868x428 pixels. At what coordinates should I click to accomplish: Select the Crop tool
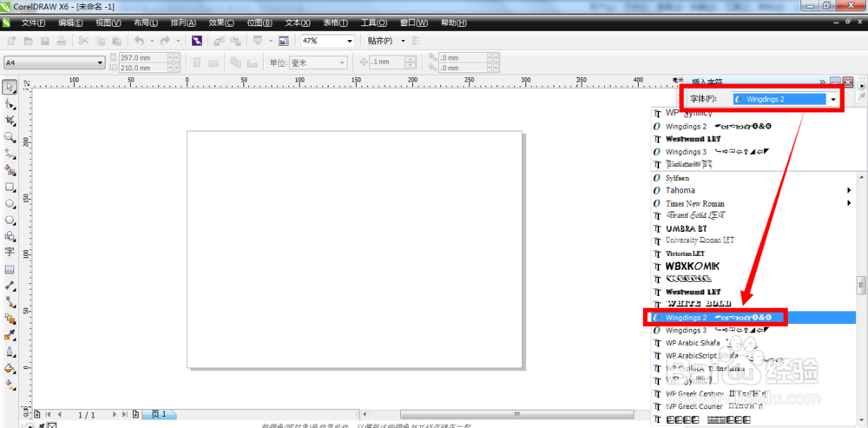click(10, 120)
